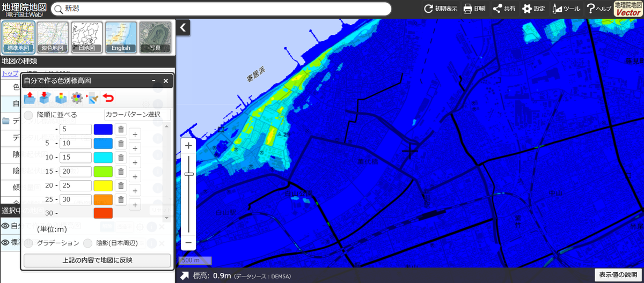This screenshot has height=283, width=644.
Task: Delete the row with value 5
Action: (x=121, y=129)
